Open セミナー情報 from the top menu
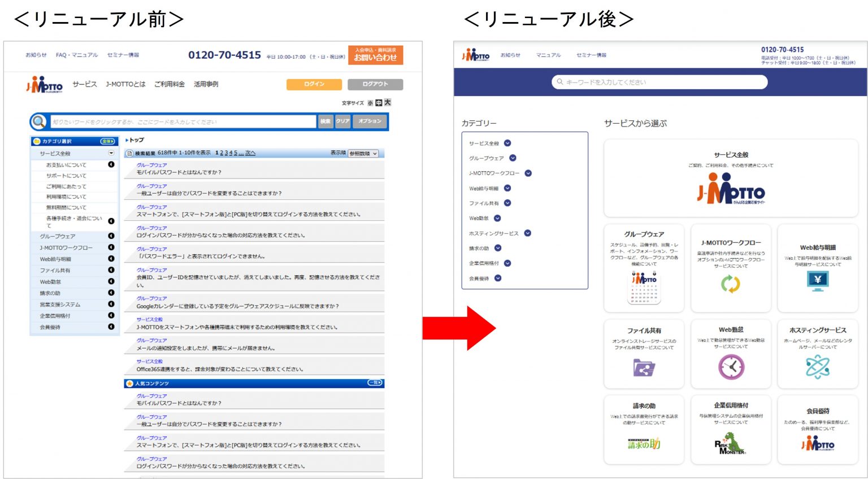 124,54
